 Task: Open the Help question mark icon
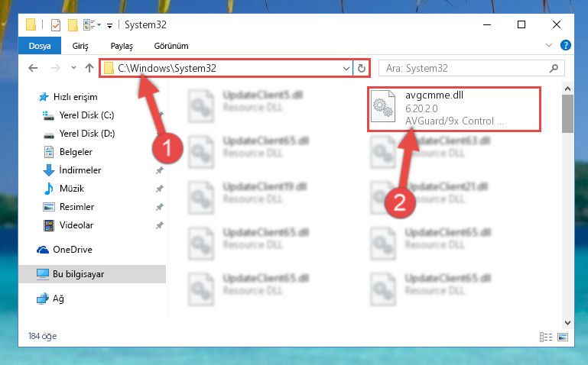(x=566, y=45)
